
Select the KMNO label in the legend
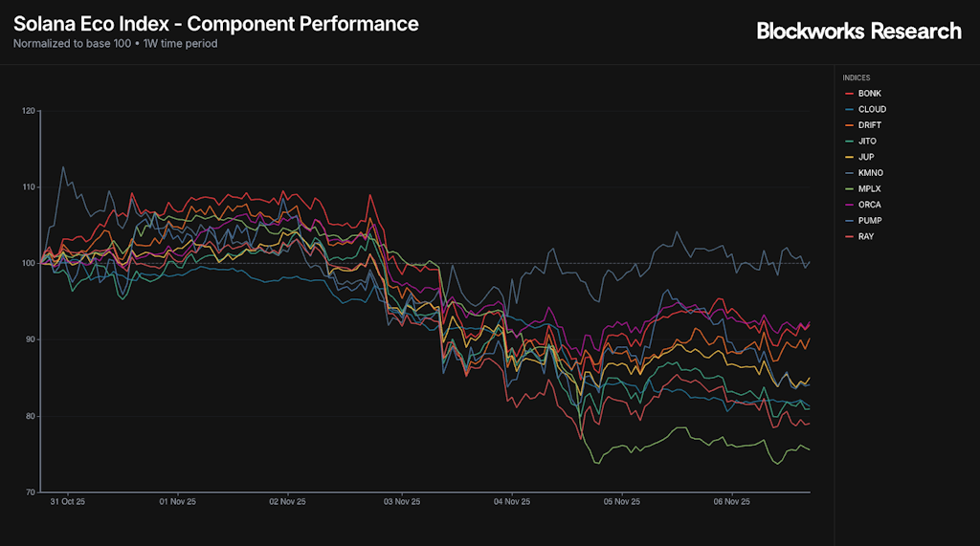(x=871, y=173)
